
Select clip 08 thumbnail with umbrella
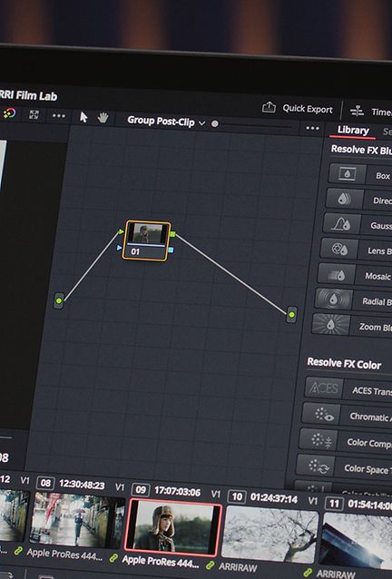[76, 518]
